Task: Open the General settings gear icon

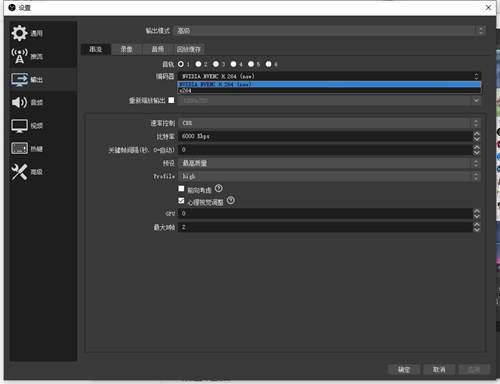Action: tap(19, 33)
